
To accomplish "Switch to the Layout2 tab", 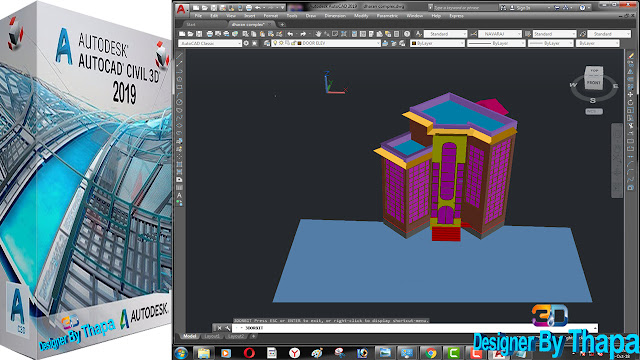I will click(236, 336).
